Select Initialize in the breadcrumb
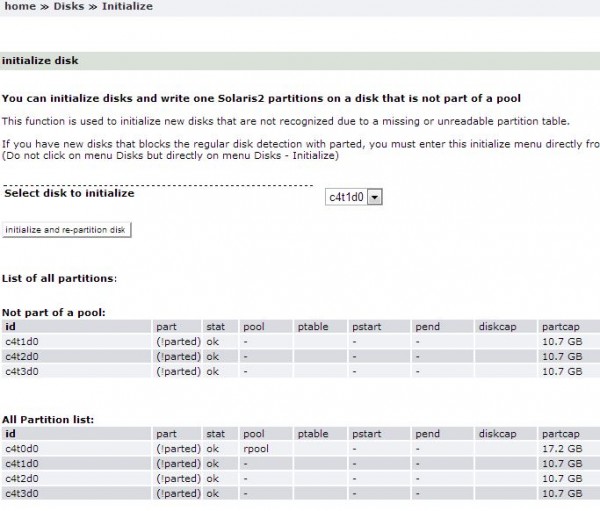 [x=127, y=6]
